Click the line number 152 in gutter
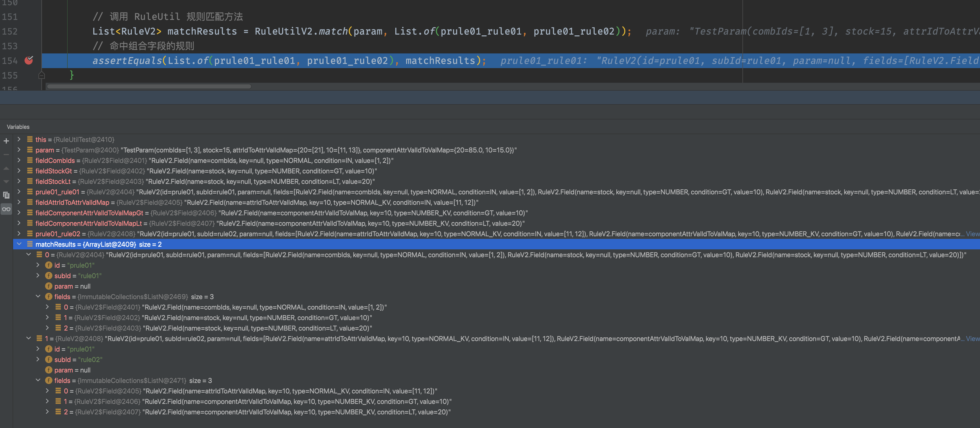 pyautogui.click(x=10, y=31)
